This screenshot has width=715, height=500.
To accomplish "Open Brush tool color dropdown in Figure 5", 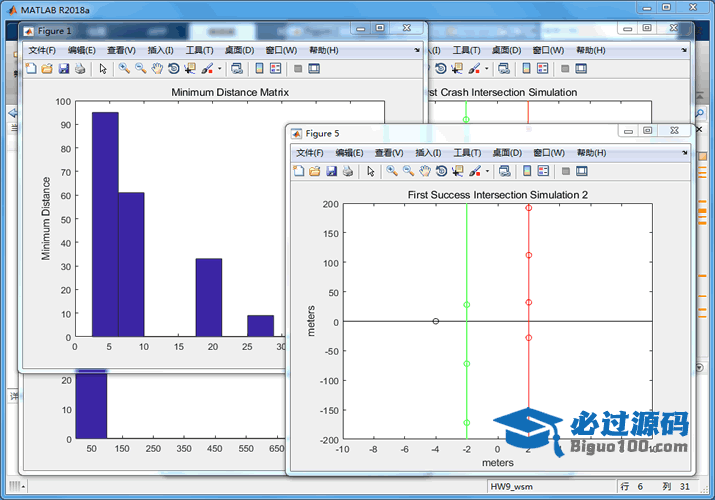I will coord(487,172).
